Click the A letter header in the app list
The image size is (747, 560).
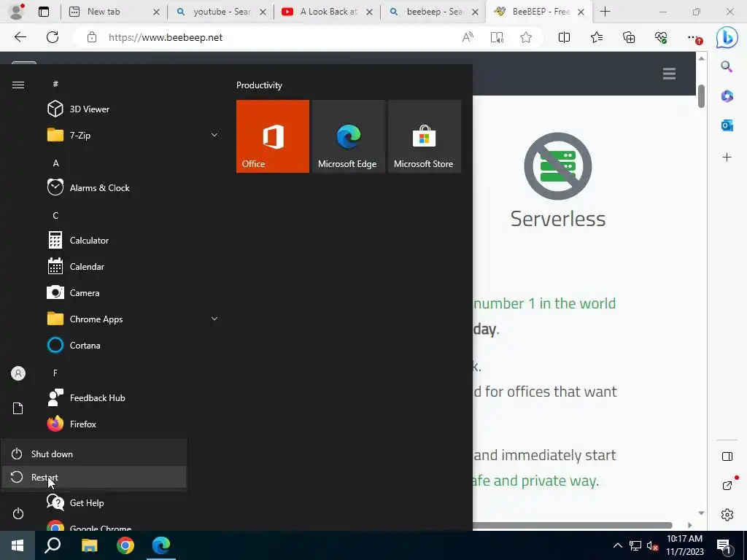pyautogui.click(x=55, y=163)
